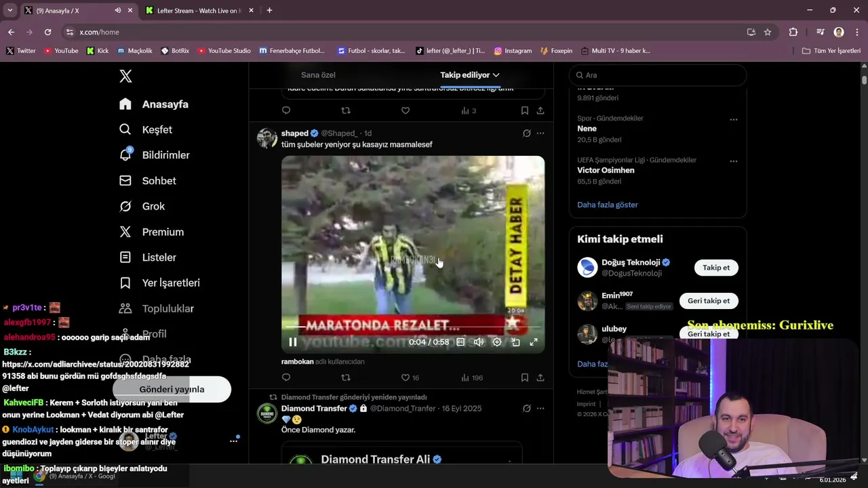Retweet the Shaped_ video tweet
Viewport: 868px width, 488px height.
346,378
